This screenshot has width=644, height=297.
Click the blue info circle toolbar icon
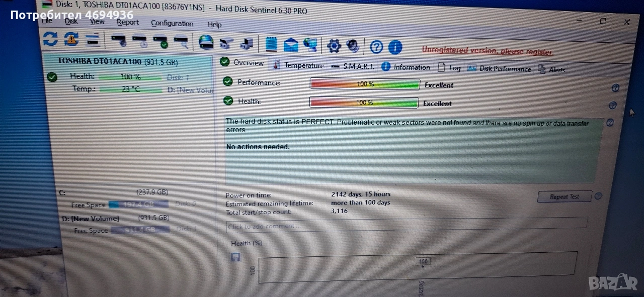pyautogui.click(x=395, y=48)
